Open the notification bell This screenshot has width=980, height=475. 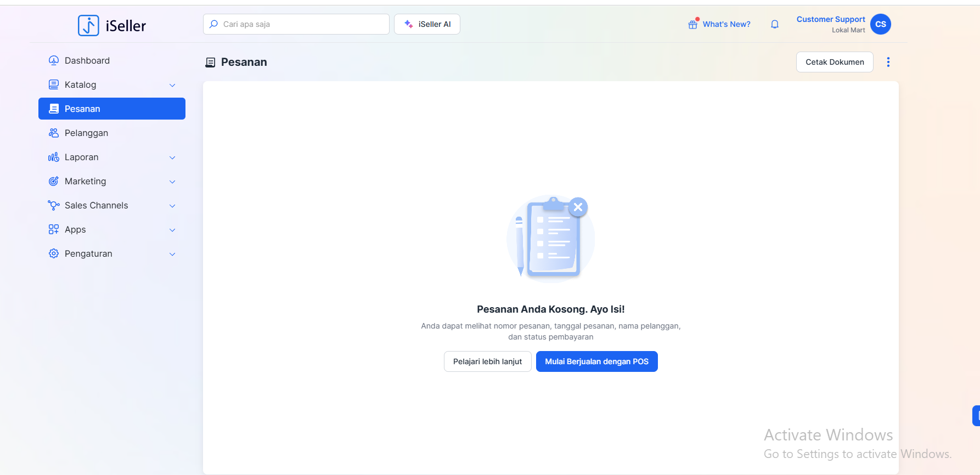click(775, 24)
